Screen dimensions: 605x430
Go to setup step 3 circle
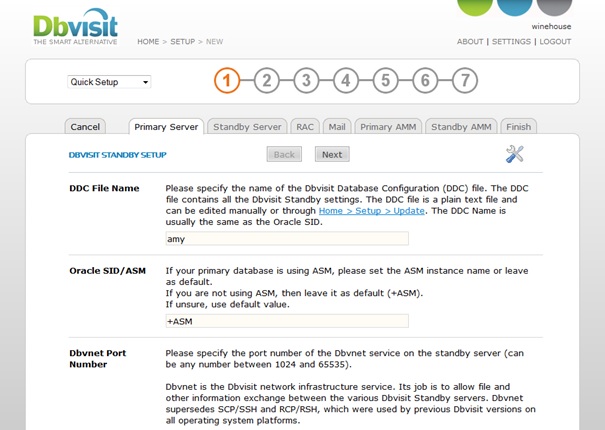click(306, 80)
